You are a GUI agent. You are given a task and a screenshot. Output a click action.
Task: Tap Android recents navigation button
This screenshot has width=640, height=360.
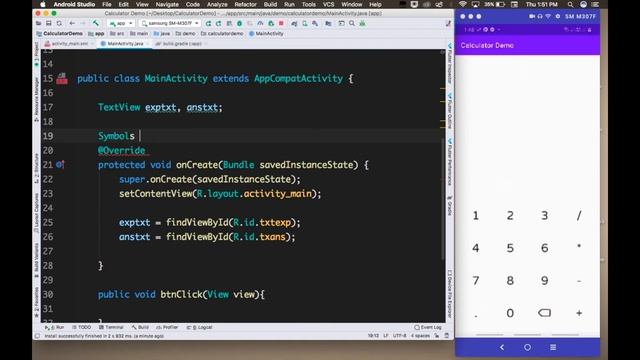[x=553, y=347]
